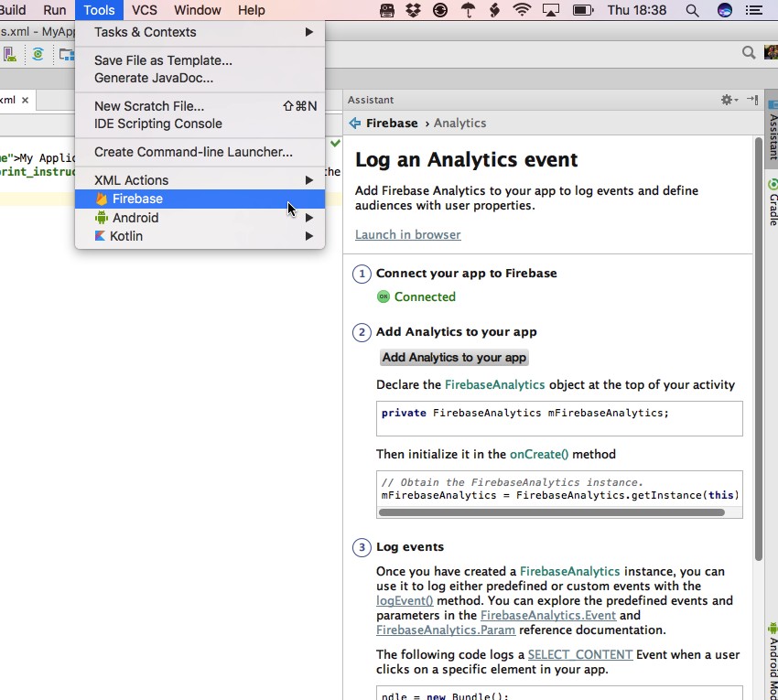
Task: Click the green Connected OK status icon
Action: [x=384, y=296]
